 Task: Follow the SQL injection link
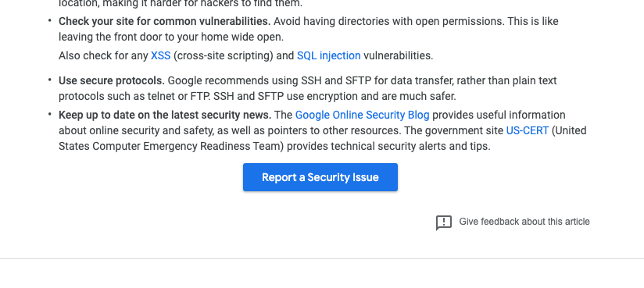tap(328, 55)
